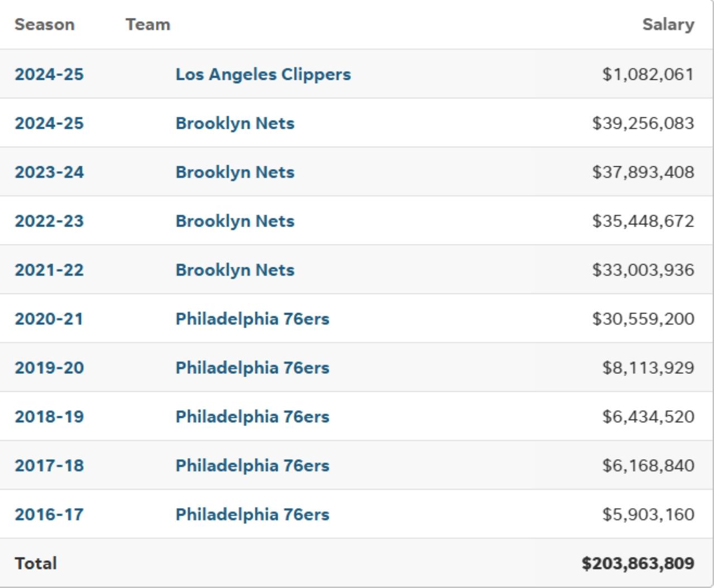The width and height of the screenshot is (714, 588).
Task: Click Brooklyn Nets in the 2023-24 row
Action: click(235, 172)
